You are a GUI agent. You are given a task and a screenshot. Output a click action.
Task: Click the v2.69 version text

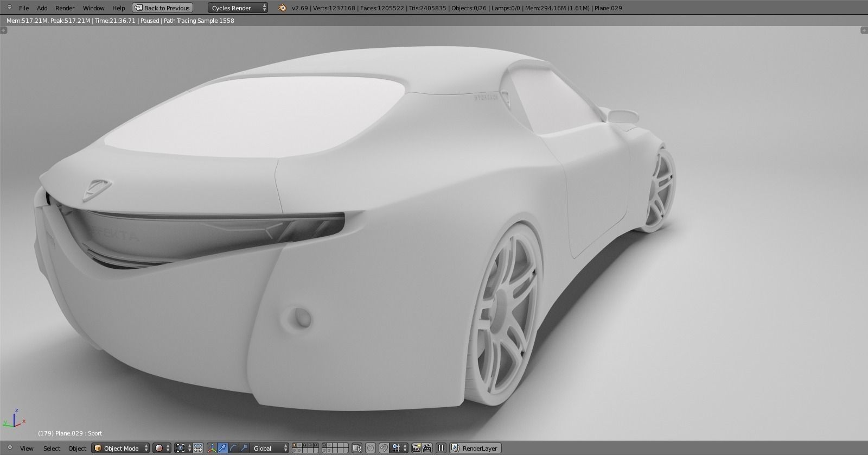pyautogui.click(x=300, y=8)
